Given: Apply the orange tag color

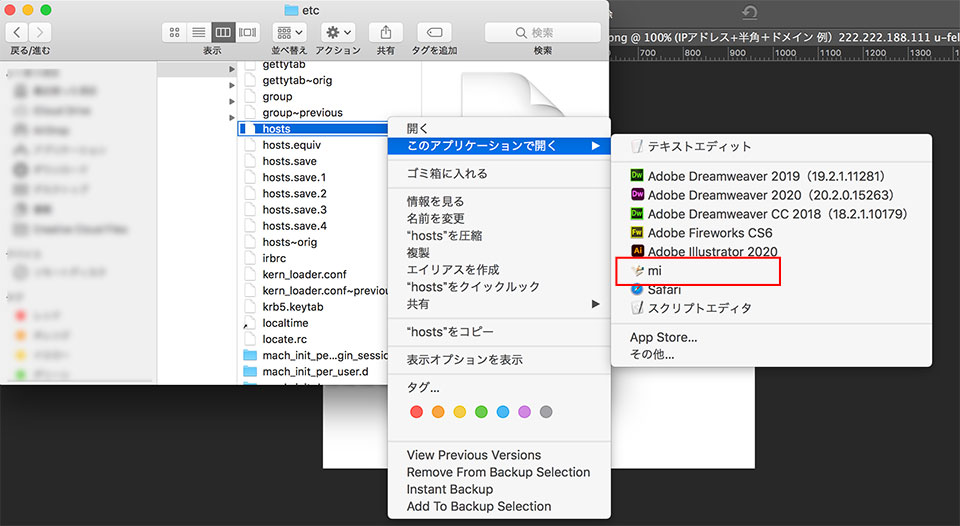Looking at the screenshot, I should (x=438, y=412).
